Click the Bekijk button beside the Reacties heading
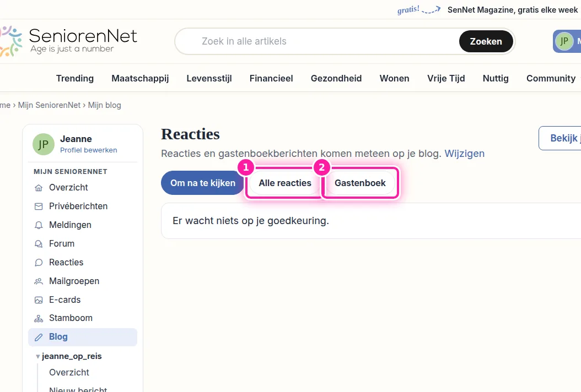 (560, 138)
